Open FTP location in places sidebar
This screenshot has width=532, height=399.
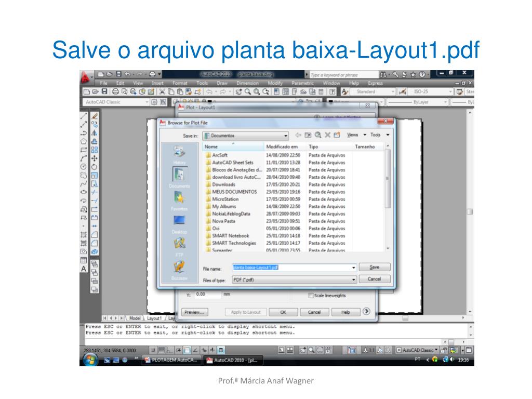[179, 247]
